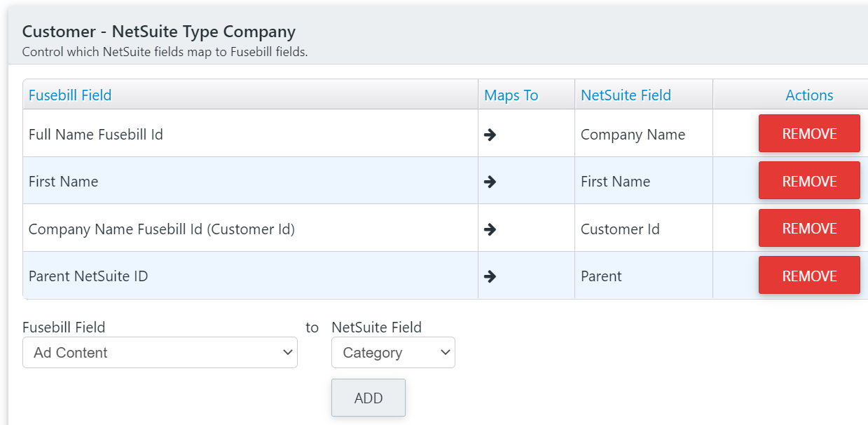
Task: Click the 'NetSuite Field' label above Category dropdown
Action: 376,328
